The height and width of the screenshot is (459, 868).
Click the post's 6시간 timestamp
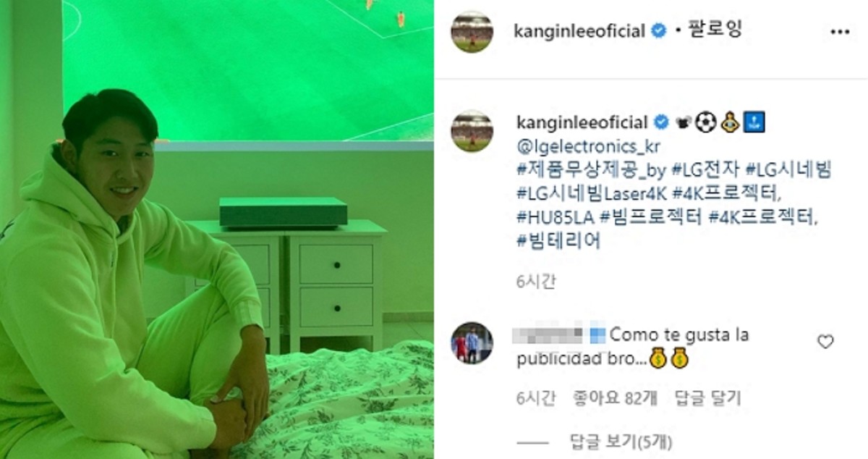tap(537, 282)
